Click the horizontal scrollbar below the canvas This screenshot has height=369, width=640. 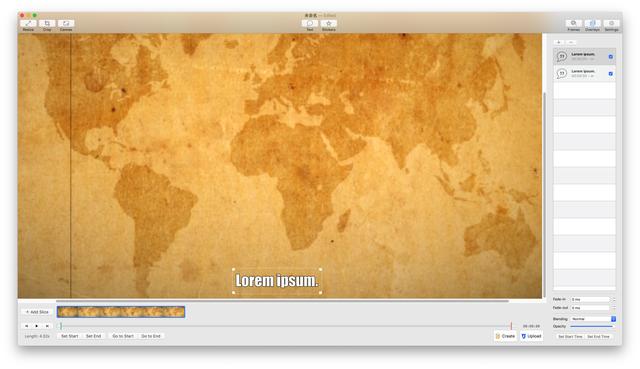282,301
